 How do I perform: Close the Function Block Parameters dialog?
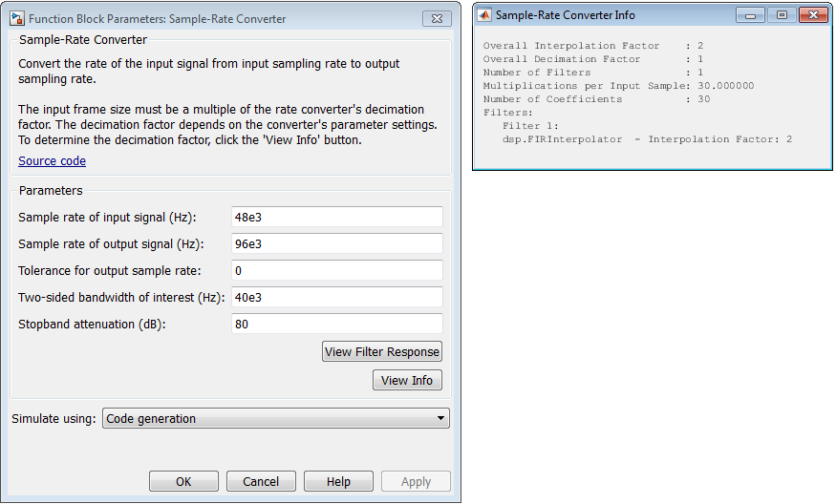pyautogui.click(x=439, y=17)
